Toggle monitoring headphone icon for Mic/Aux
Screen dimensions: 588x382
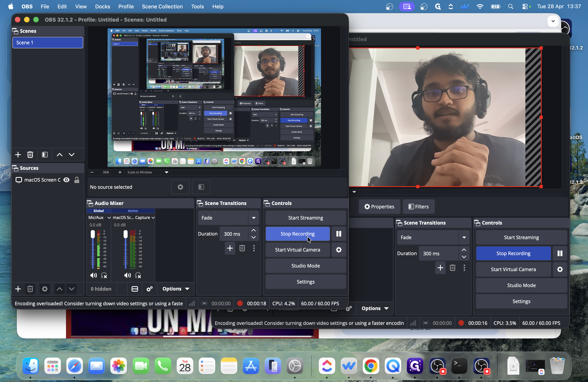click(104, 275)
